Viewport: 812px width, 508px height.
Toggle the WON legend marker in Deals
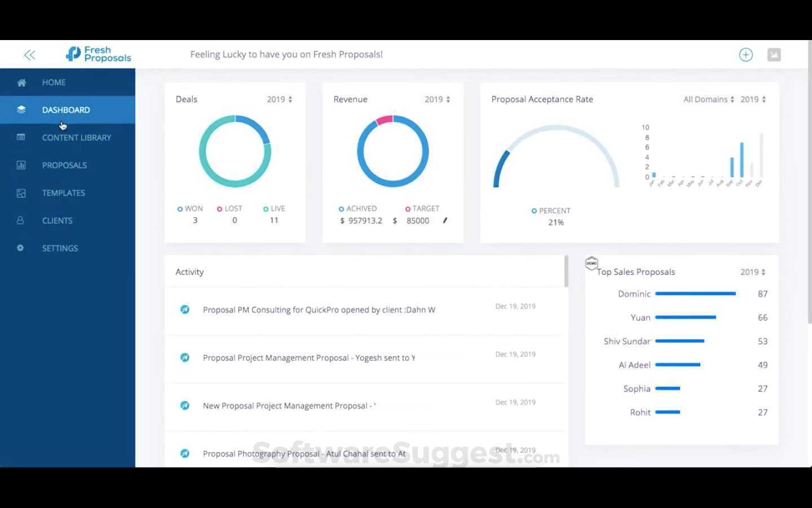(180, 209)
